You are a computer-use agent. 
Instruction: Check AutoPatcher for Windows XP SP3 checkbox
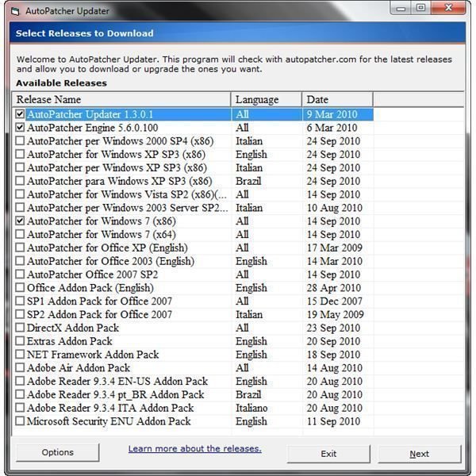(x=20, y=154)
